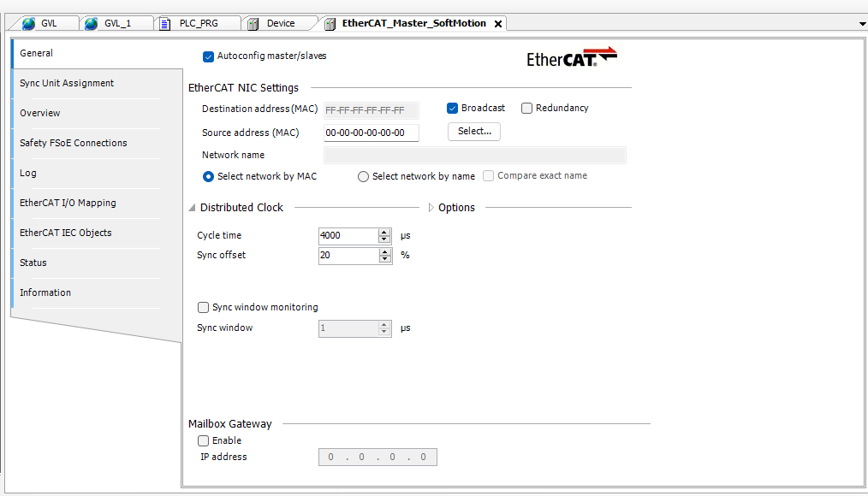This screenshot has width=868, height=496.
Task: Click the Select... button
Action: [x=474, y=131]
